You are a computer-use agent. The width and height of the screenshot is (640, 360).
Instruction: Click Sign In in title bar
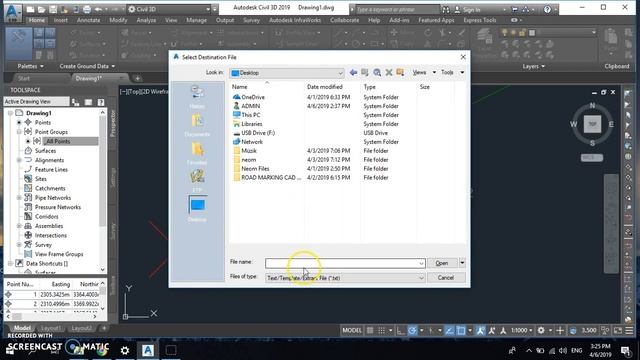471,9
